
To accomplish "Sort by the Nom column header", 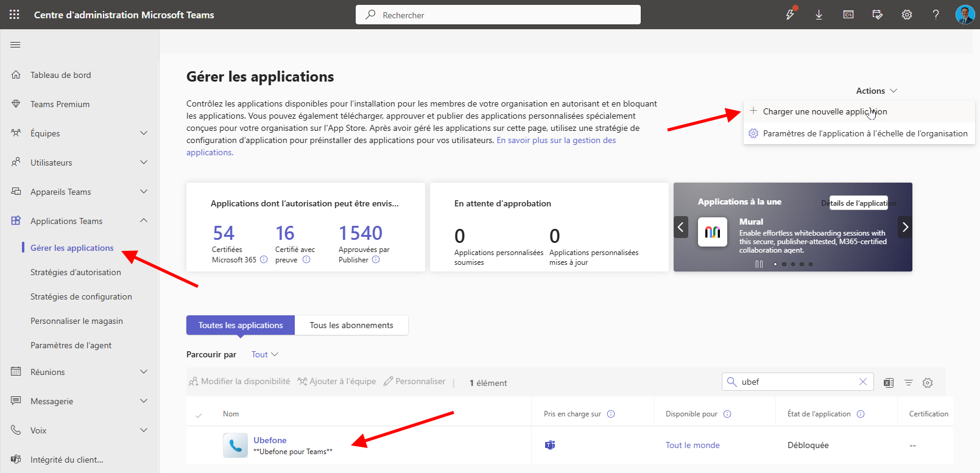I will (x=231, y=414).
